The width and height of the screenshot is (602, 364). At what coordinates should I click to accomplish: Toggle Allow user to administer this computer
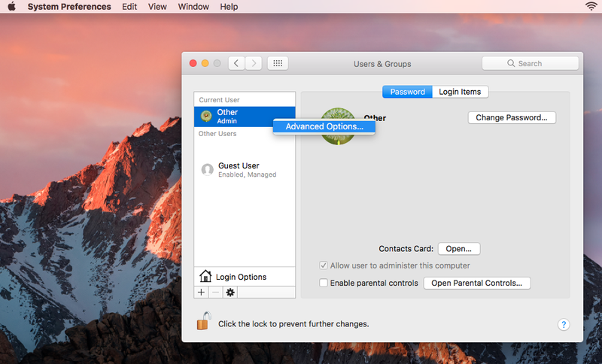pyautogui.click(x=324, y=265)
